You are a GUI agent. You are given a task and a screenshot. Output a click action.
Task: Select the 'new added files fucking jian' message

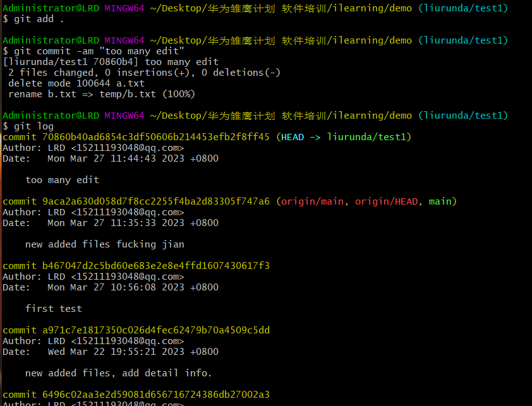click(104, 244)
